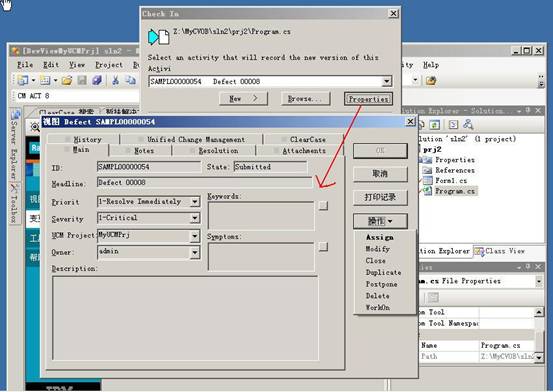Click the toolbar icon below the Help menu
The height and width of the screenshot is (392, 553).
pyautogui.click(x=431, y=80)
